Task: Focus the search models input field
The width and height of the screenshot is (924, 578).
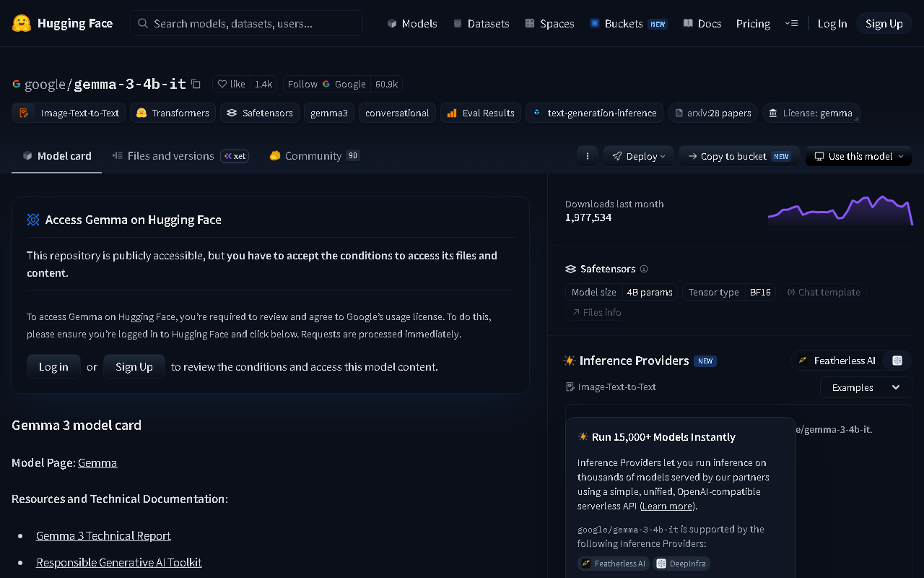Action: pyautogui.click(x=246, y=23)
